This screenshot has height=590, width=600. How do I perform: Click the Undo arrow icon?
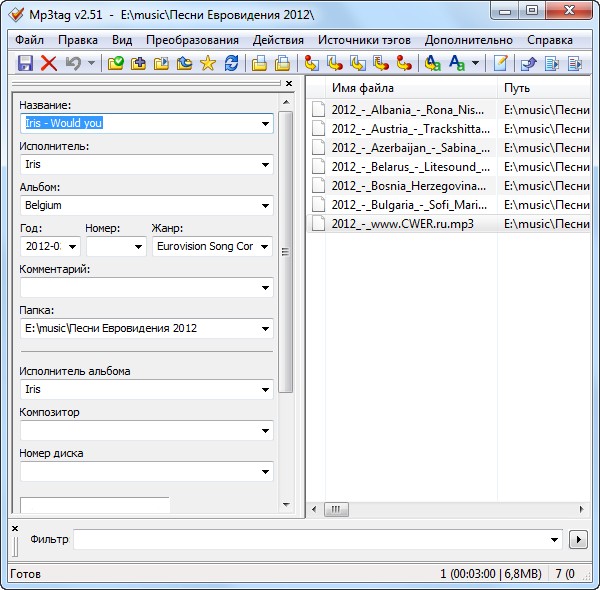[73, 63]
